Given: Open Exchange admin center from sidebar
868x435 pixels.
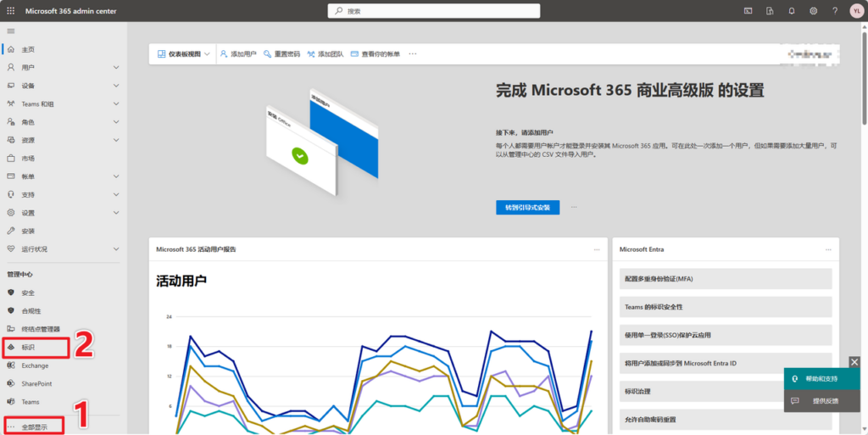Looking at the screenshot, I should pos(35,365).
